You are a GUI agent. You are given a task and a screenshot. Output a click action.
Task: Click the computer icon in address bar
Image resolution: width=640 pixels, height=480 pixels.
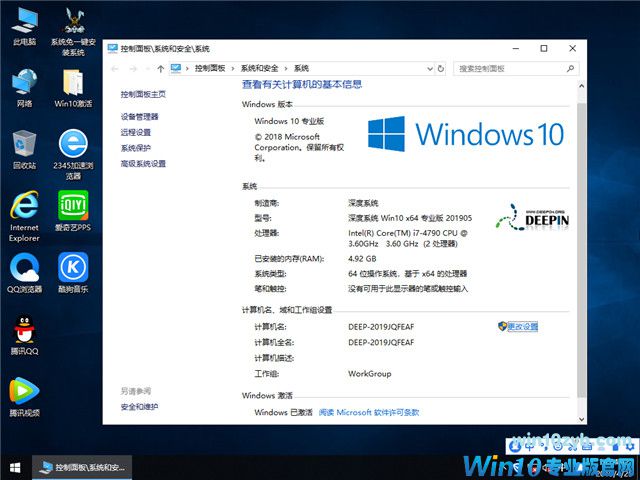pos(176,68)
